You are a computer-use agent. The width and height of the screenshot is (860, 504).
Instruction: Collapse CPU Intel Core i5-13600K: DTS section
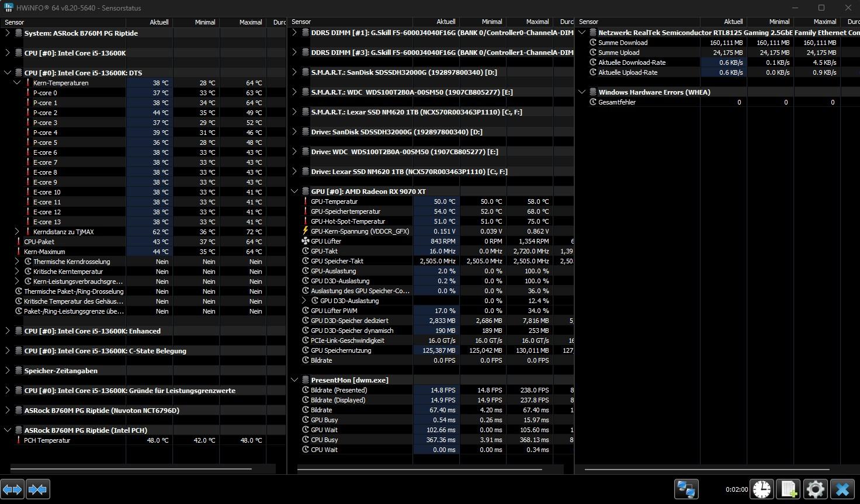[7, 73]
